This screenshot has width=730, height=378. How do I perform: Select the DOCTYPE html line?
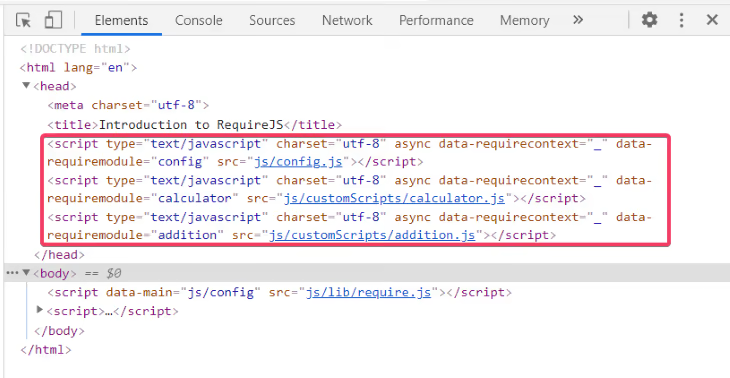pyautogui.click(x=75, y=49)
